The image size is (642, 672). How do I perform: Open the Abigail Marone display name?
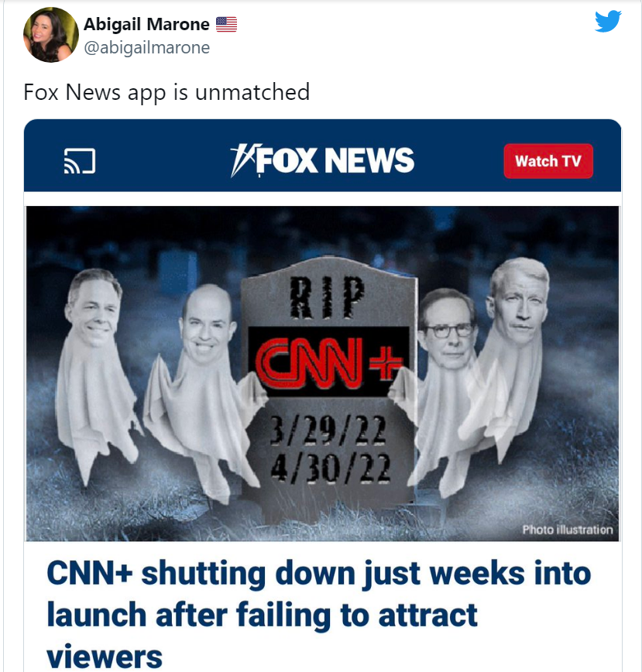[x=146, y=25]
